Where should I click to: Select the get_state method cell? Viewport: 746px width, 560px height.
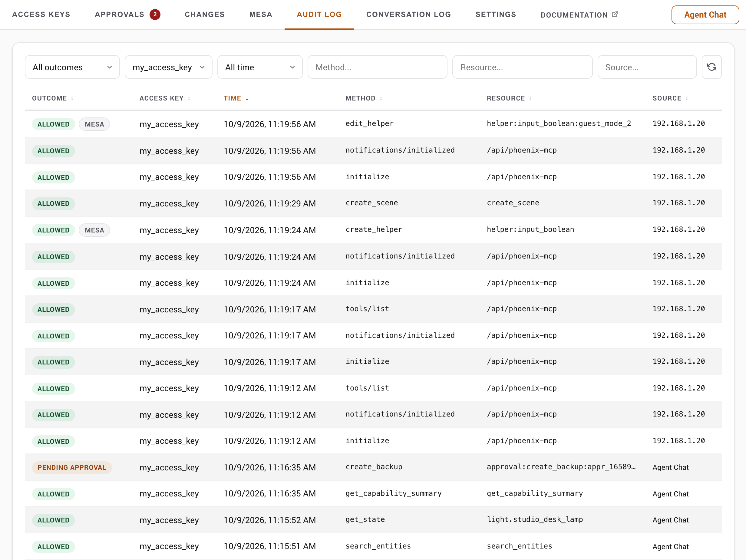pos(365,519)
